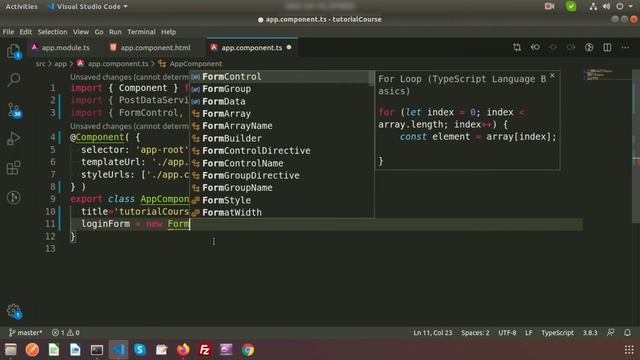
Task: Click the feedback icon in status bar
Action: point(611,333)
